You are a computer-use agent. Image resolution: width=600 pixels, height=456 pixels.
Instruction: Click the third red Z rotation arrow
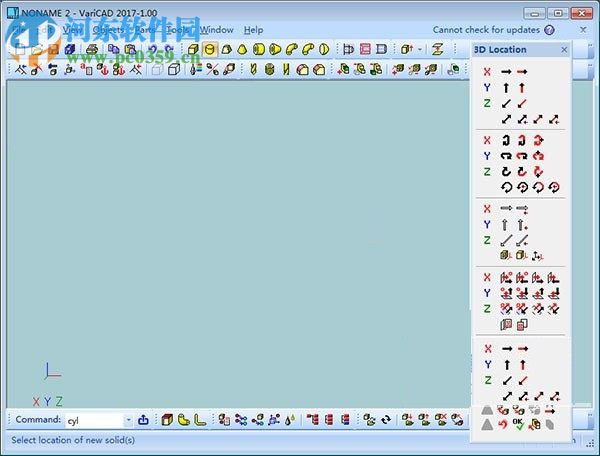pos(538,171)
